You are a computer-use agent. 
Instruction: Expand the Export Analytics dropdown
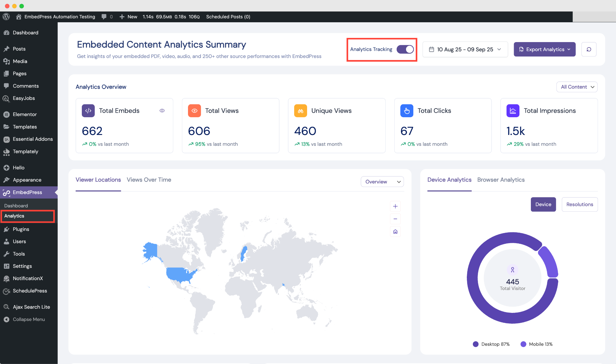click(x=544, y=49)
